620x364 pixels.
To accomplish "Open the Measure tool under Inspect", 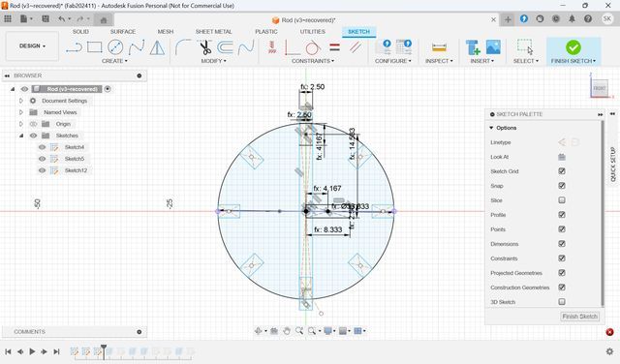I will (x=439, y=47).
